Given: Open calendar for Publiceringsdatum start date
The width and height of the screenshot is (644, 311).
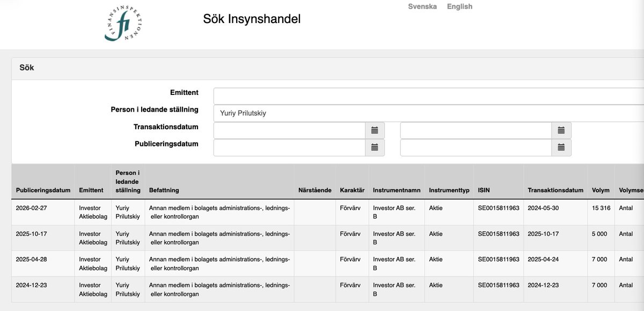Looking at the screenshot, I should coord(375,147).
